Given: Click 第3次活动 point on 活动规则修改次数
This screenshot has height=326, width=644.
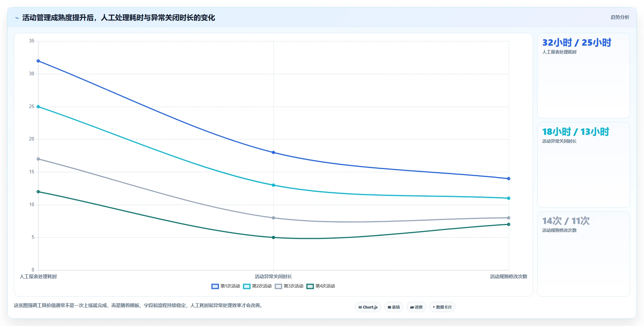Looking at the screenshot, I should click(x=509, y=218).
